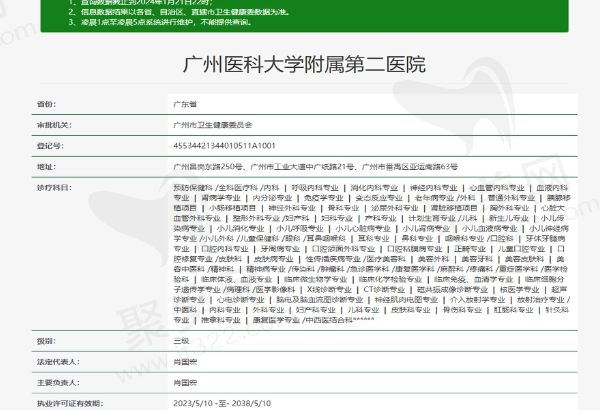Click the name in the 法定代表人 row
600x410 pixels.
pos(185,362)
